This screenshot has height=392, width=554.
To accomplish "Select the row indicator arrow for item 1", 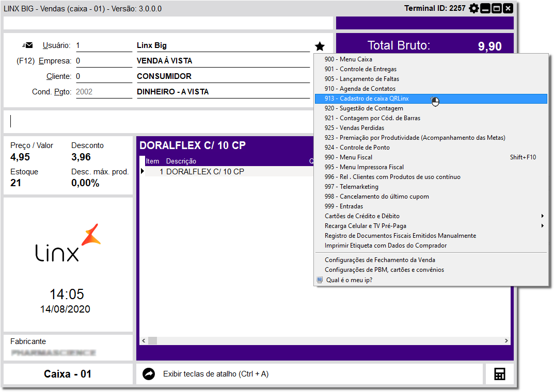I will (143, 171).
